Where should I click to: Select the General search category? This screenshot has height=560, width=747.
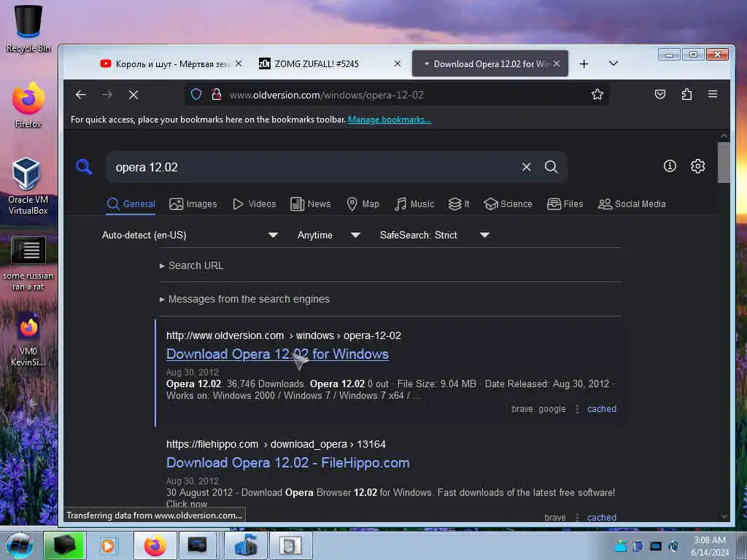tap(131, 204)
